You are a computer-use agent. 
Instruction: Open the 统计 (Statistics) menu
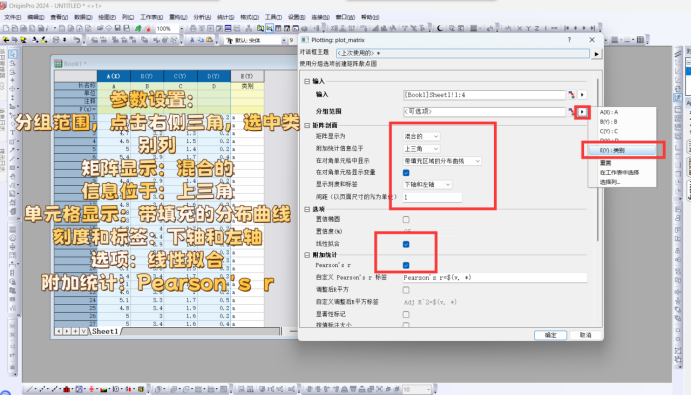(x=225, y=17)
